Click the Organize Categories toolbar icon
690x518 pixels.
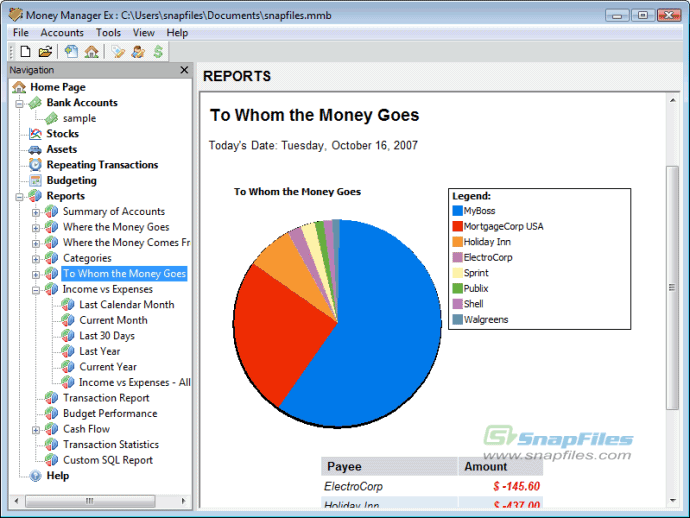coord(118,52)
